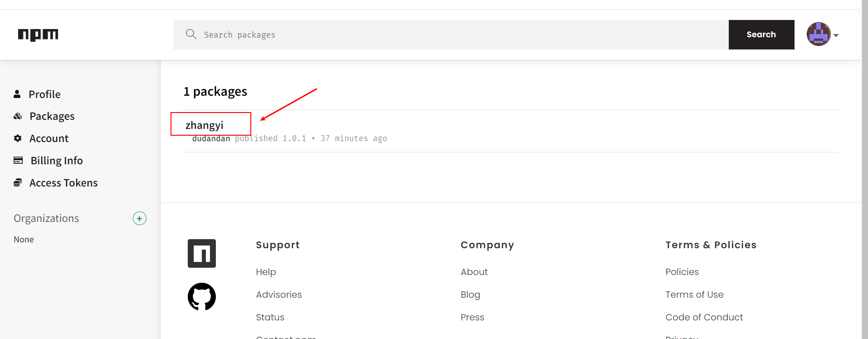Open the Billing Info sidebar item
Viewport: 868px width, 339px height.
57,160
